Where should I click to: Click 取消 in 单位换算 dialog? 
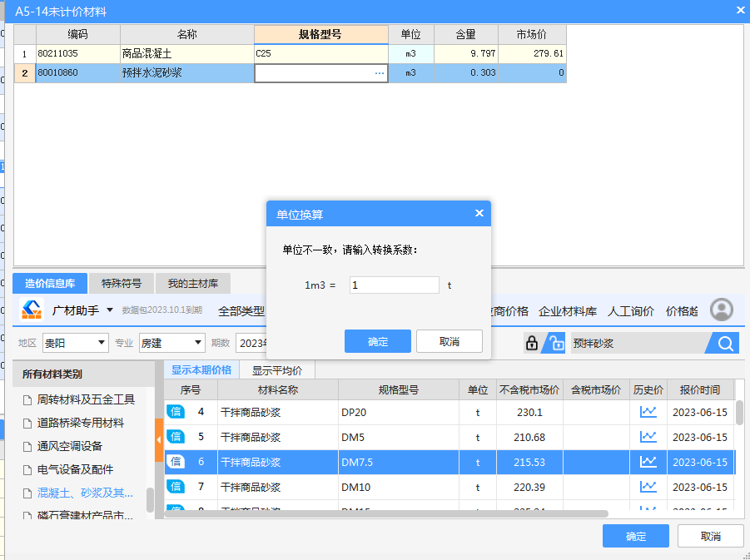450,341
